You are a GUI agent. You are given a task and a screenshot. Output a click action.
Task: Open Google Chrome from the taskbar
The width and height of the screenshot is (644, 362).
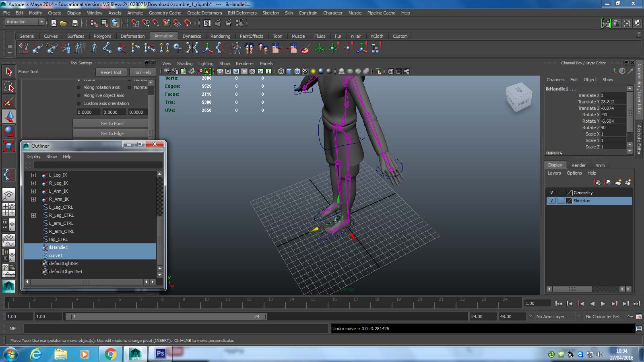[x=110, y=354]
